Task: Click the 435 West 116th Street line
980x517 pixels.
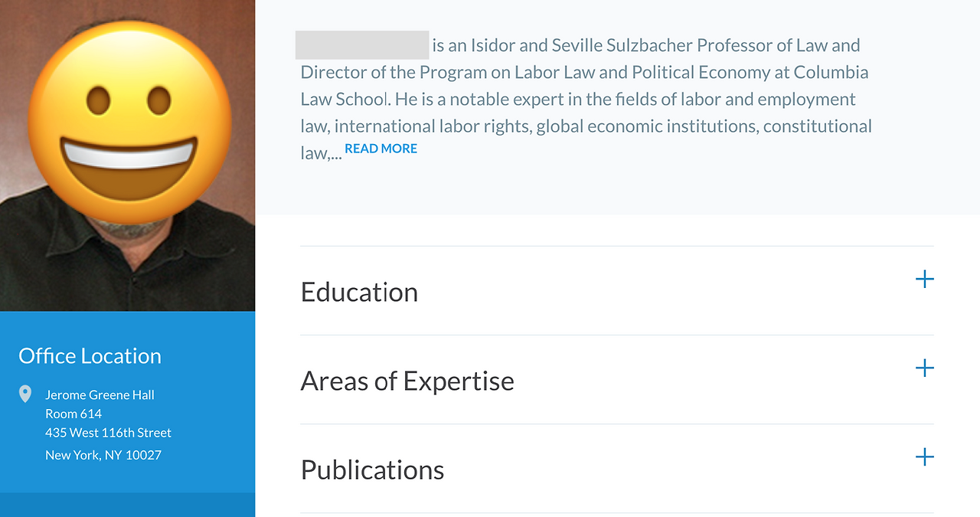Action: point(108,433)
